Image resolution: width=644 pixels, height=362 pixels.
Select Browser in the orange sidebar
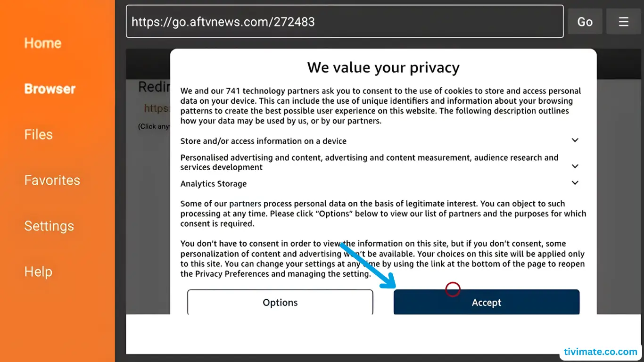point(50,89)
